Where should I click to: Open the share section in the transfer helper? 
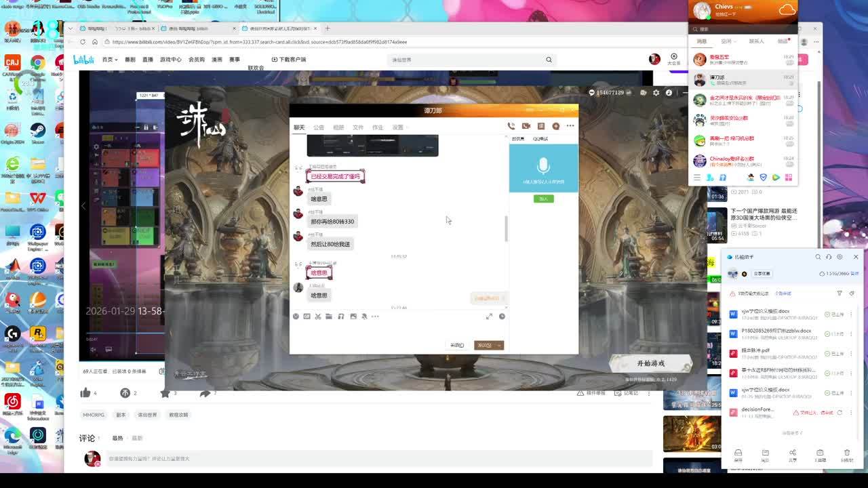point(793,455)
